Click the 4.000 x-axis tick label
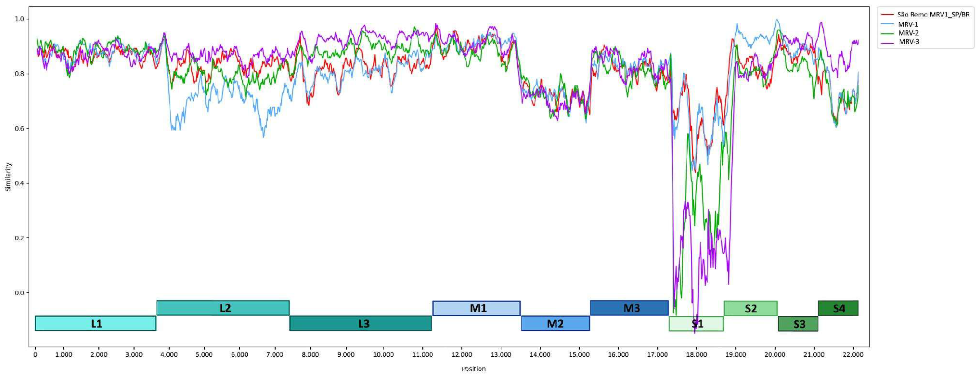This screenshot has height=379, width=980. pyautogui.click(x=169, y=355)
